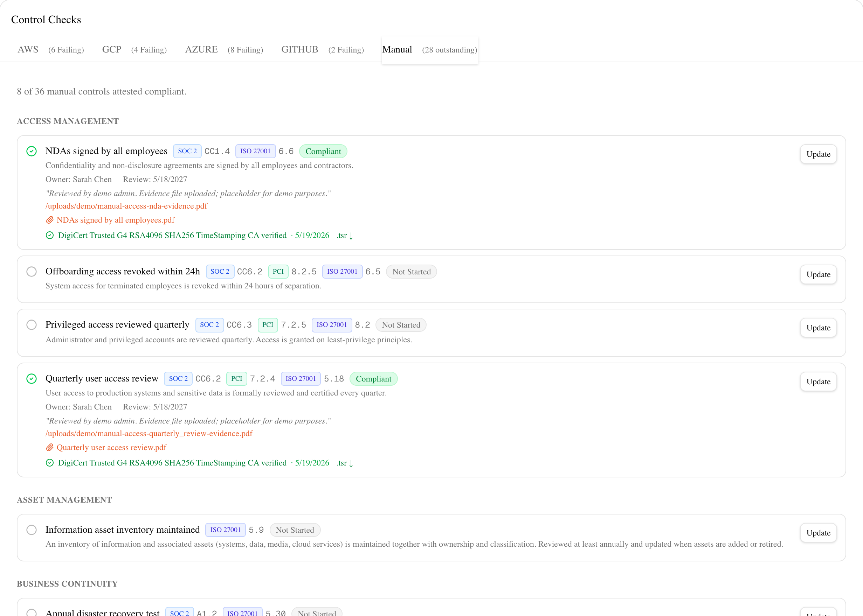The image size is (863, 616).
Task: Click Not Started badge on Offboarding access control
Action: (x=412, y=272)
